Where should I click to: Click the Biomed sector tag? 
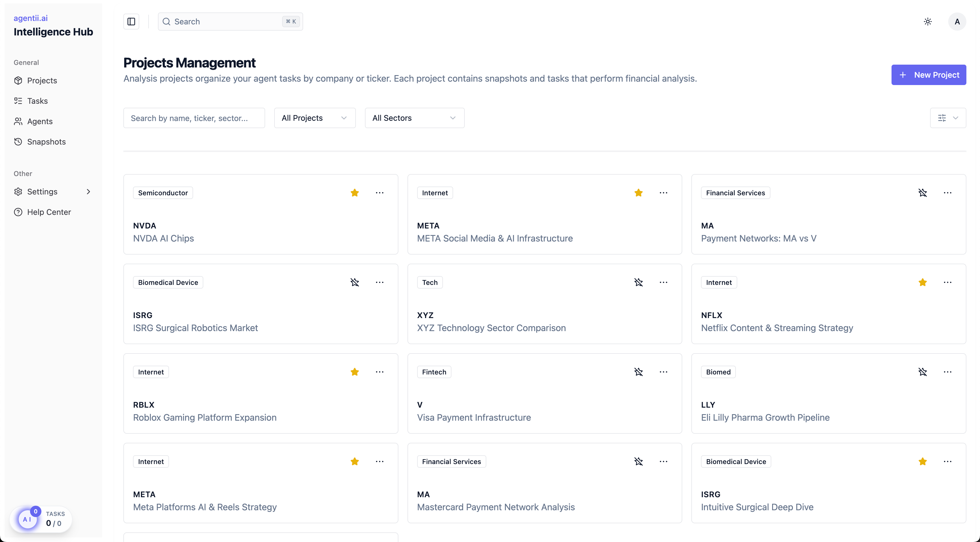tap(718, 372)
